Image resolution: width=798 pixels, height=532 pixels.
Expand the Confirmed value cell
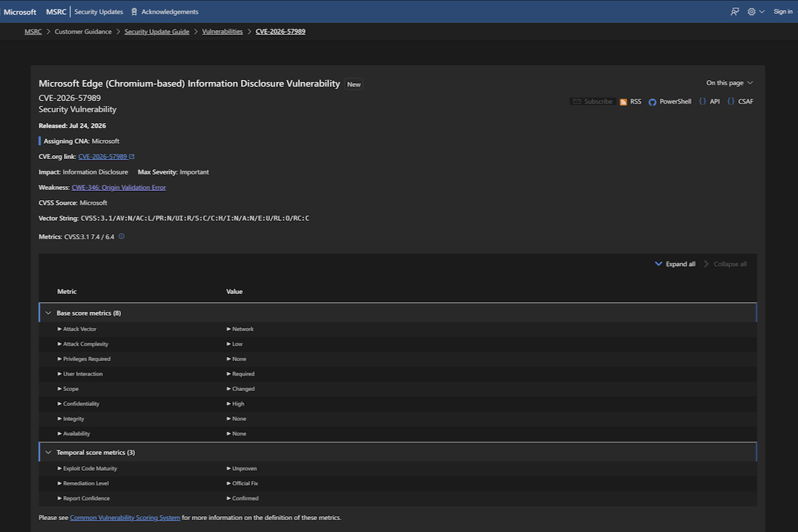[x=243, y=499]
